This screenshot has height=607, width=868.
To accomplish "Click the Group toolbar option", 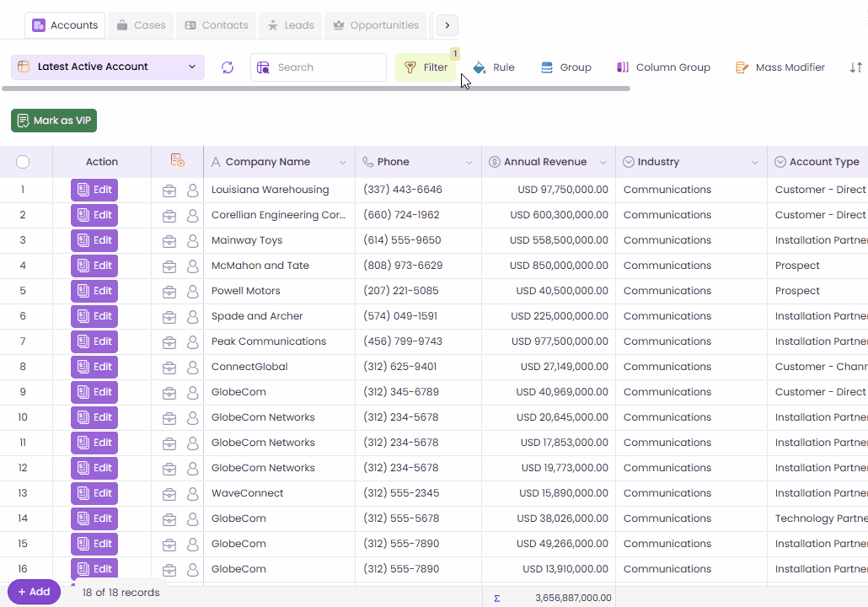I will click(565, 67).
